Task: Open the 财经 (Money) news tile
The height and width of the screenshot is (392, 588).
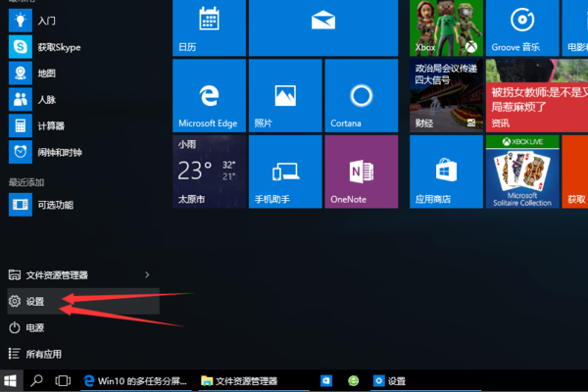Action: pyautogui.click(x=446, y=96)
